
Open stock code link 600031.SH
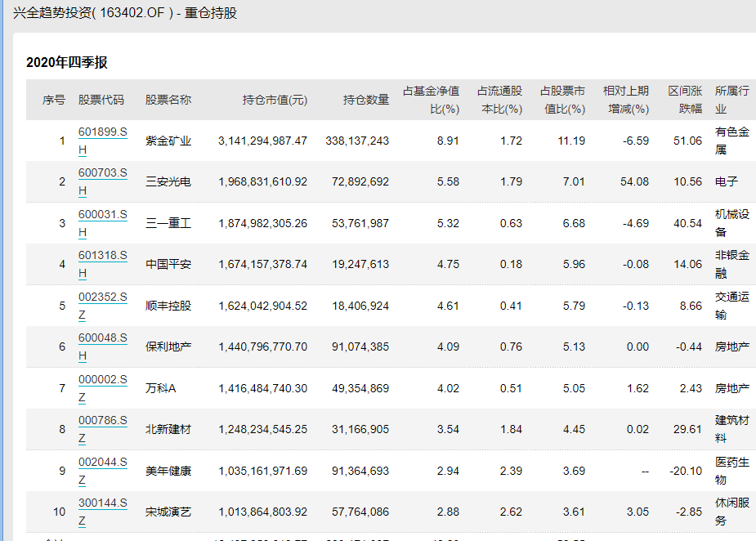click(x=103, y=223)
